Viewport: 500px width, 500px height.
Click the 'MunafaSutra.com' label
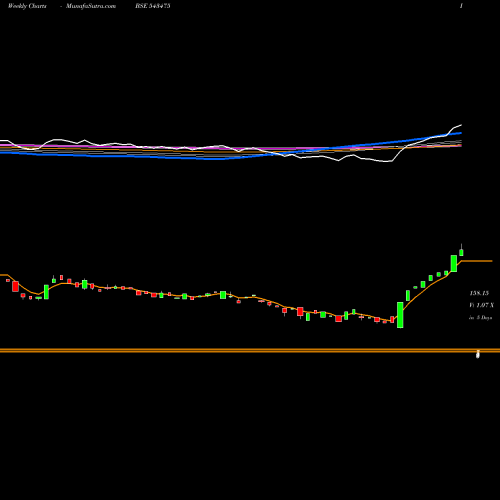[91, 6]
